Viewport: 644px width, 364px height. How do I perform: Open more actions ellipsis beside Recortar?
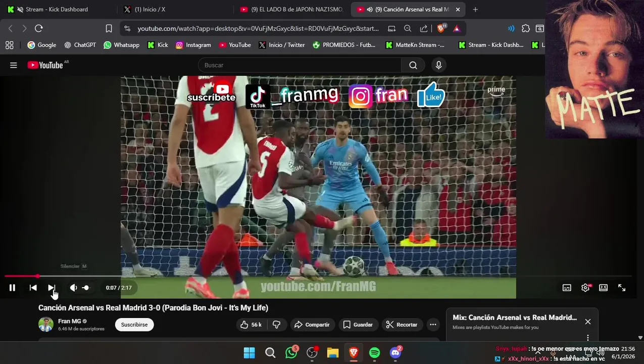(x=433, y=325)
